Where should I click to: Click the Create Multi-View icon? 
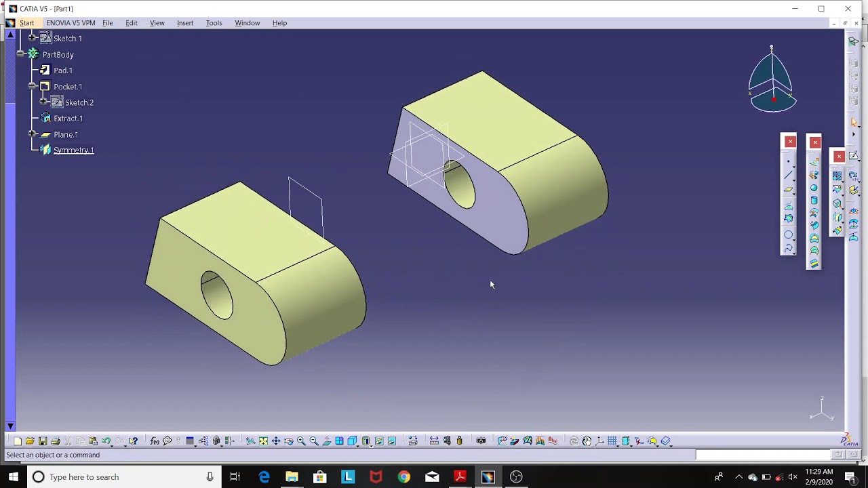click(340, 441)
